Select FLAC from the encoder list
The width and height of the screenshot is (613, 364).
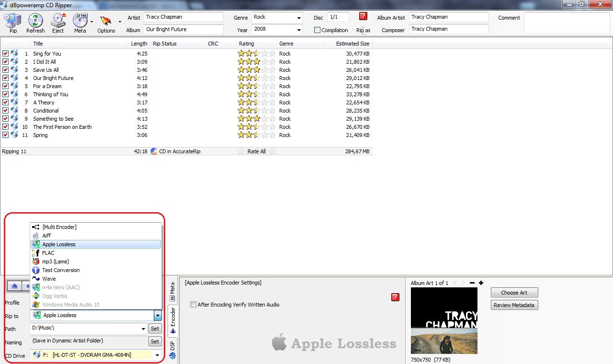point(48,253)
